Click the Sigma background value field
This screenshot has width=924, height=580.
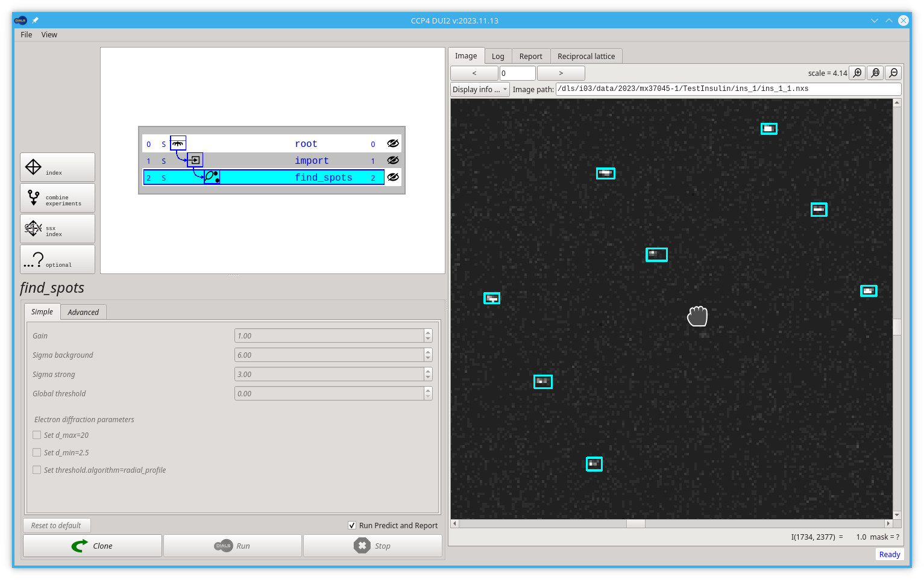(329, 355)
